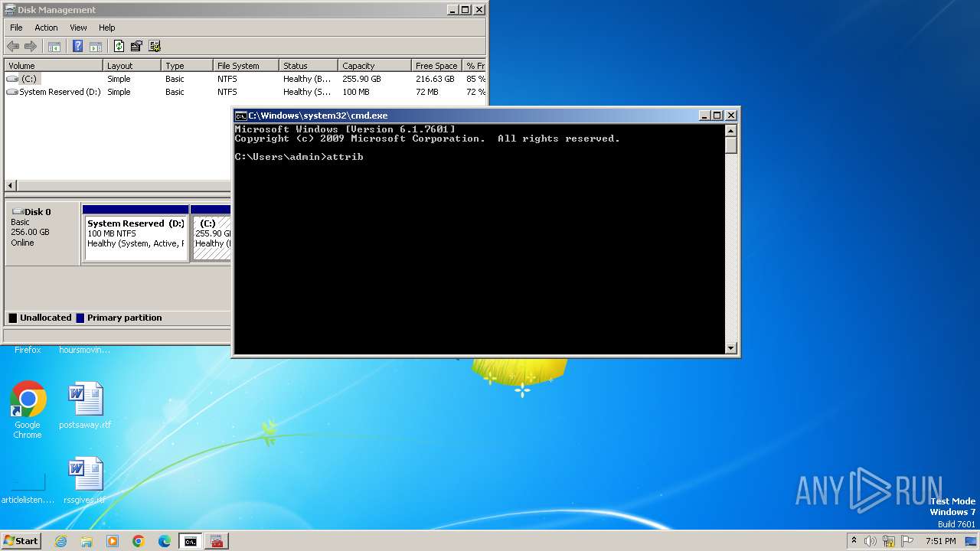Screen dimensions: 980x551
Task: Toggle the Show/Hide Action Pane toolbar icon
Action: 96,46
